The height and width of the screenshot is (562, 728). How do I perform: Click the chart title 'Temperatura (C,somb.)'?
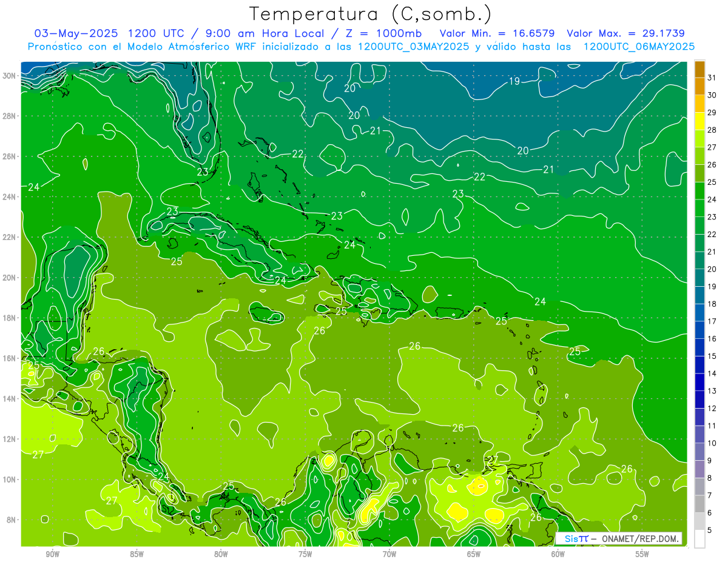(x=371, y=15)
